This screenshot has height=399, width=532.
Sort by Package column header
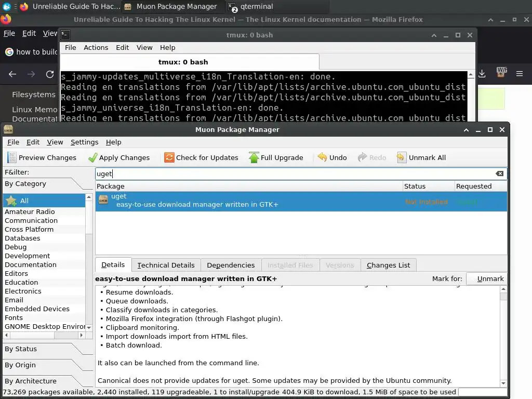(x=249, y=186)
